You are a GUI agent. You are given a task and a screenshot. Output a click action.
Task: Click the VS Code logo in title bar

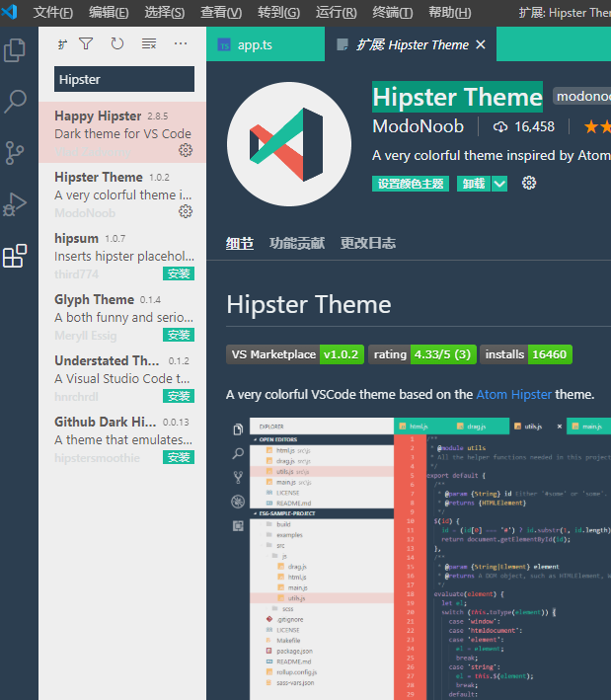click(9, 12)
